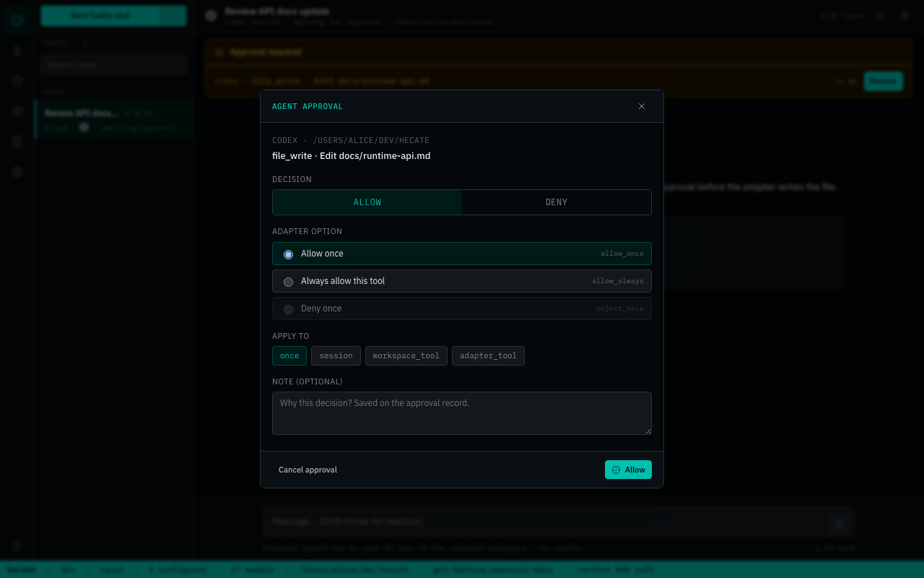The image size is (924, 578).
Task: Click the Cancel approval link
Action: point(308,470)
